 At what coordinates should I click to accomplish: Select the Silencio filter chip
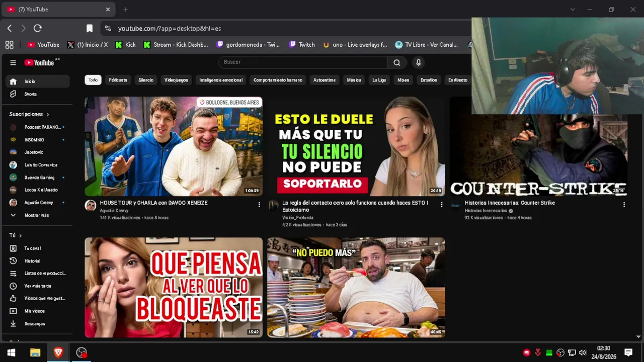point(146,80)
